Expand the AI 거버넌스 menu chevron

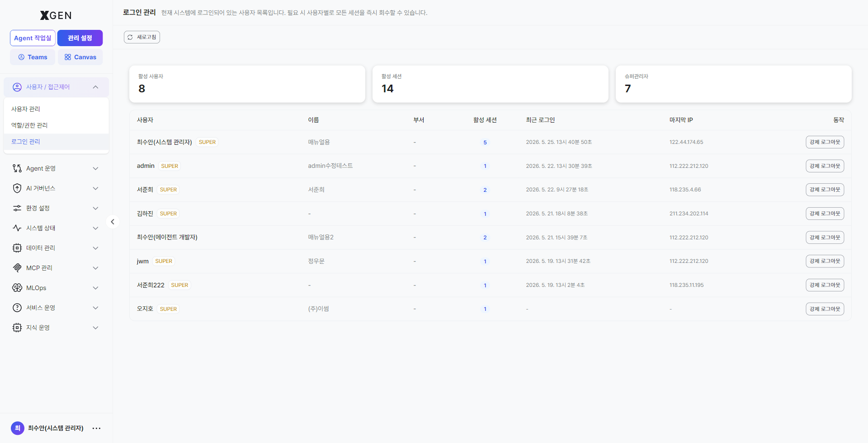[95, 188]
